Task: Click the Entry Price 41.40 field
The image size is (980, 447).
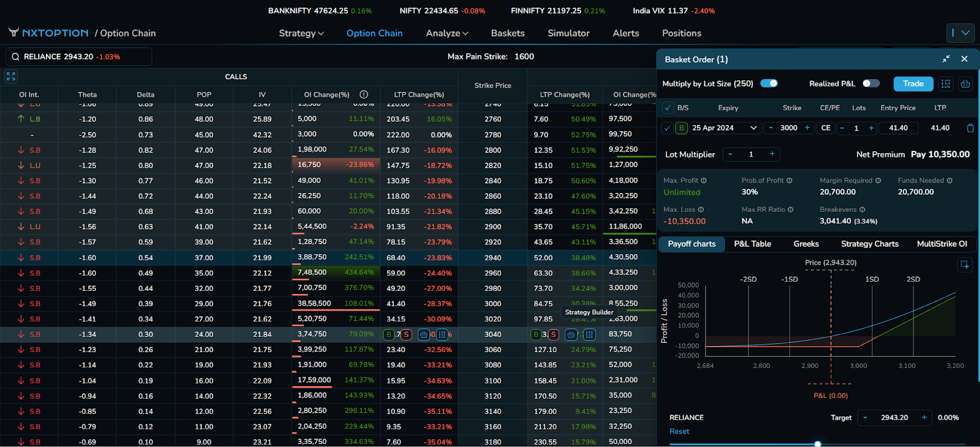Action: pyautogui.click(x=899, y=128)
